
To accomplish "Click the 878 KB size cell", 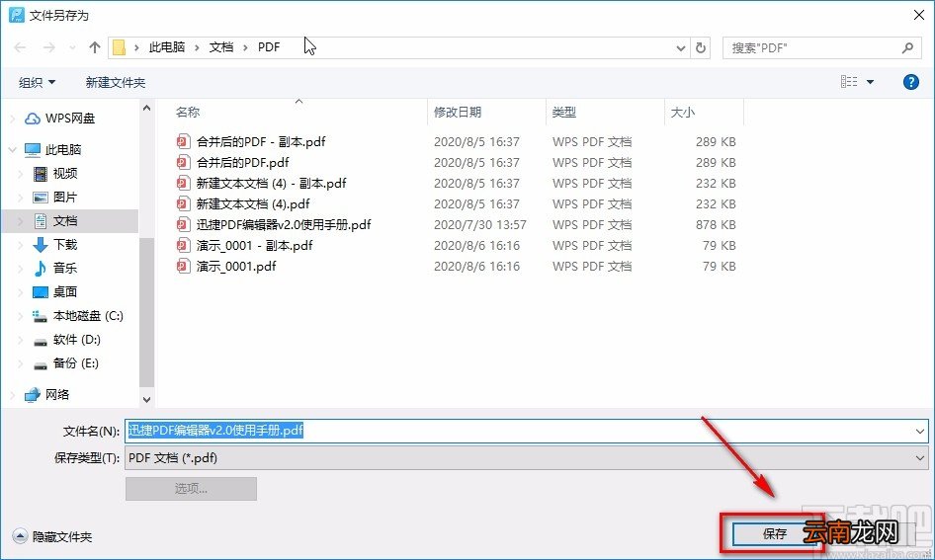I will pos(716,224).
